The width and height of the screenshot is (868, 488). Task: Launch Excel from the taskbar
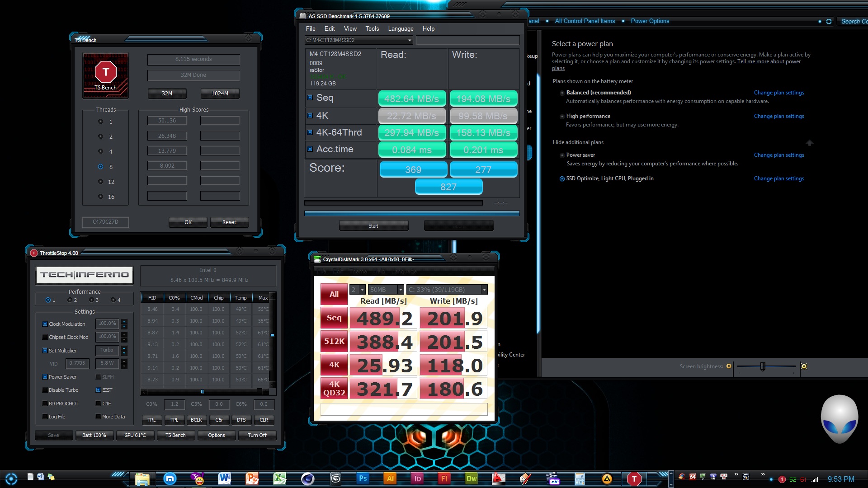[279, 479]
